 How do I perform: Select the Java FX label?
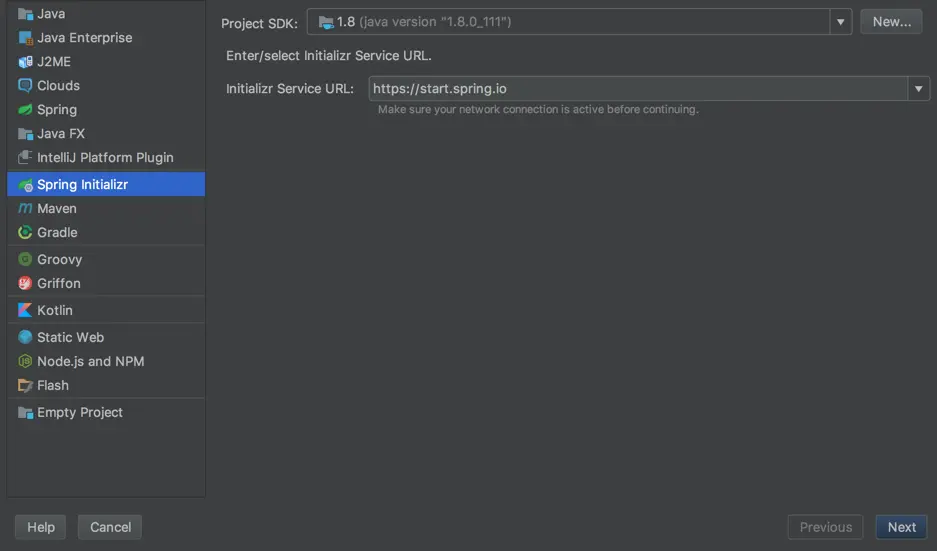61,133
